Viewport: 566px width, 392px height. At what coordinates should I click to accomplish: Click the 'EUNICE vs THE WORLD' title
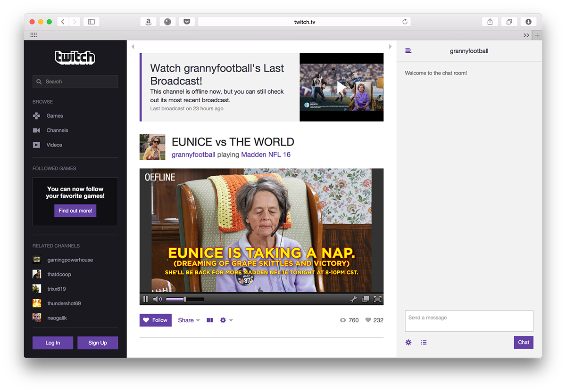click(x=233, y=142)
